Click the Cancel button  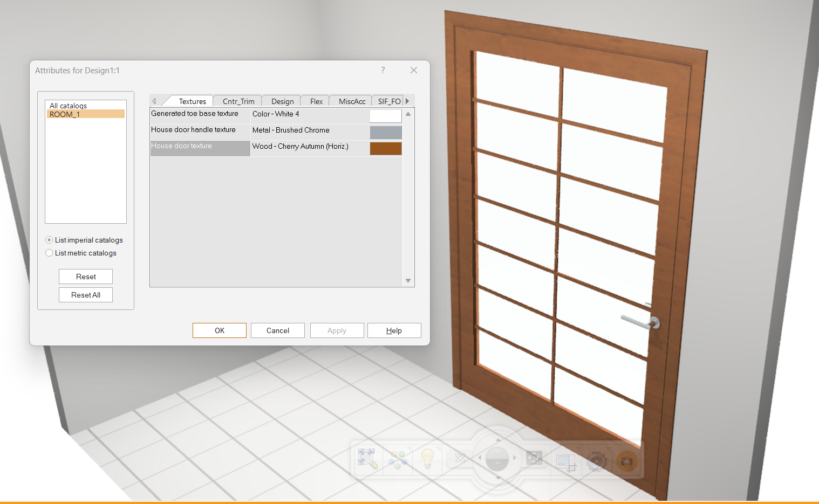[278, 330]
